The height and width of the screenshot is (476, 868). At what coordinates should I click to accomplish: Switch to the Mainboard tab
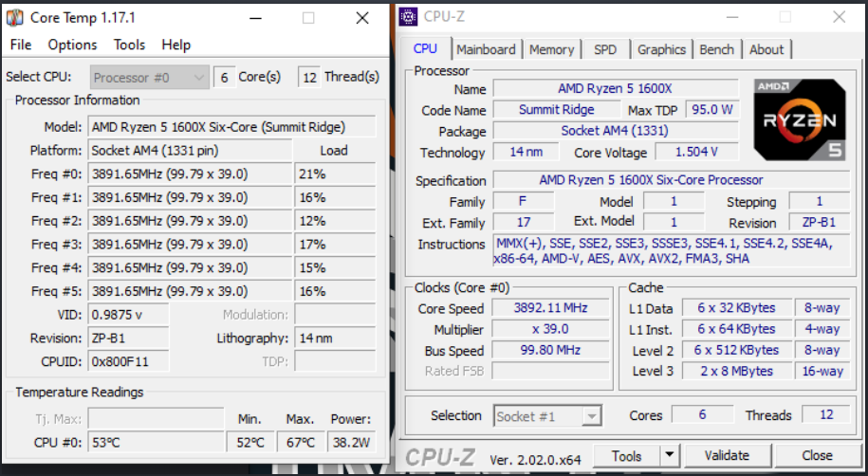click(486, 50)
